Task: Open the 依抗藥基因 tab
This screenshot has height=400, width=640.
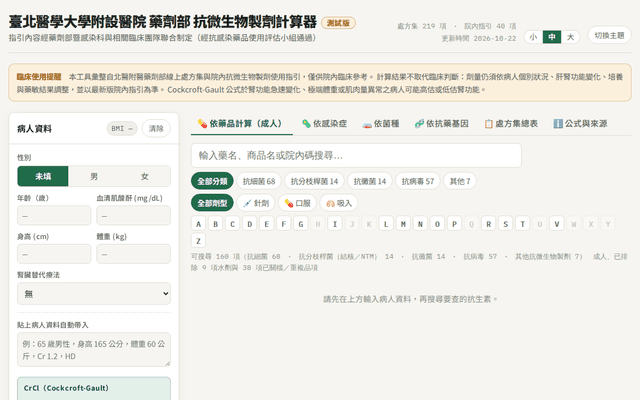Action: [x=441, y=124]
